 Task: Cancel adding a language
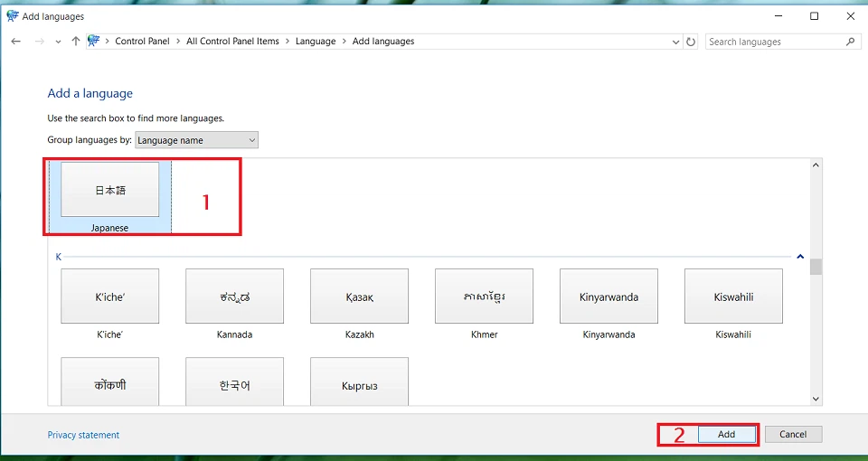tap(792, 435)
